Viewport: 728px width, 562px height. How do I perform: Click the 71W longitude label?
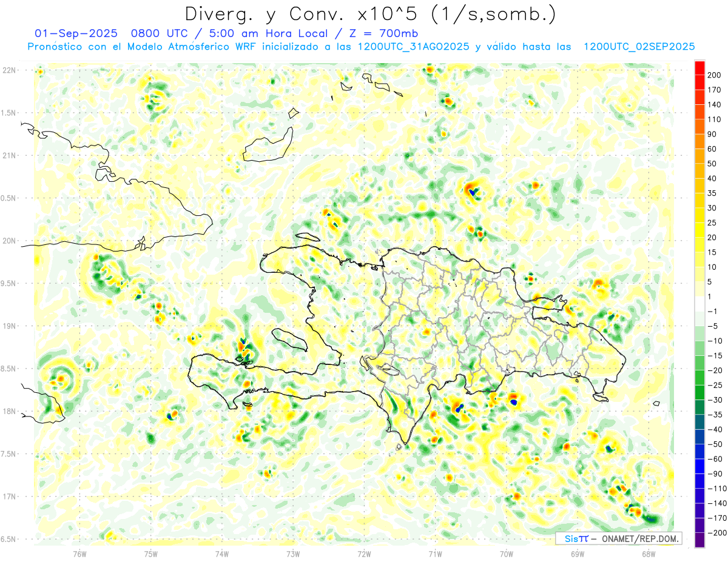pyautogui.click(x=436, y=554)
